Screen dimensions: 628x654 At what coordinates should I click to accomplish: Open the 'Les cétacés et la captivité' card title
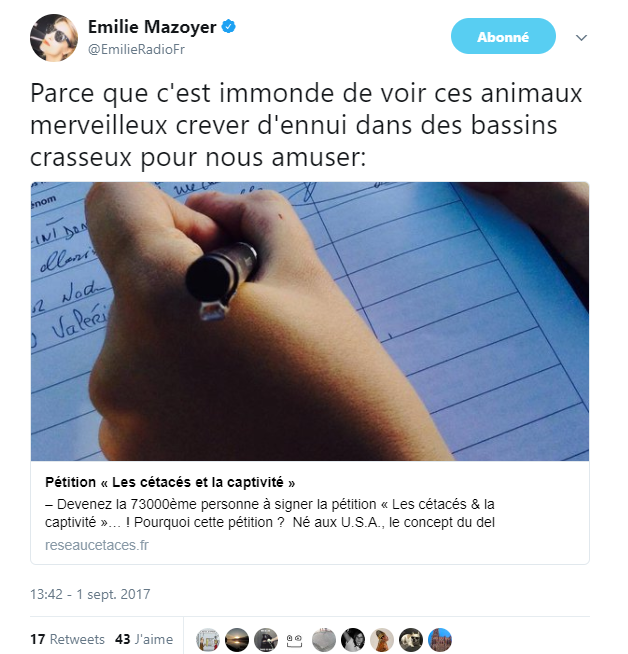[x=170, y=482]
